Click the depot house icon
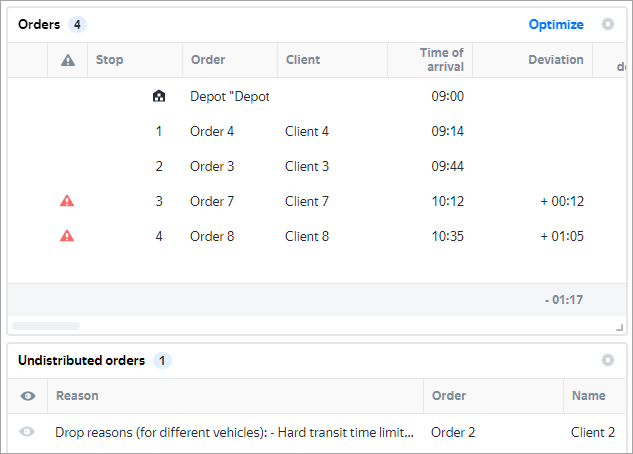The image size is (633, 454). coord(159,97)
